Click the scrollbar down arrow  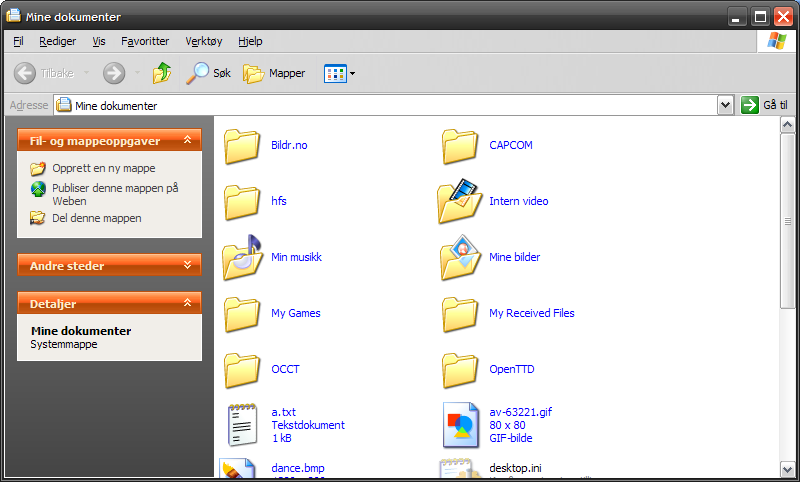(787, 469)
